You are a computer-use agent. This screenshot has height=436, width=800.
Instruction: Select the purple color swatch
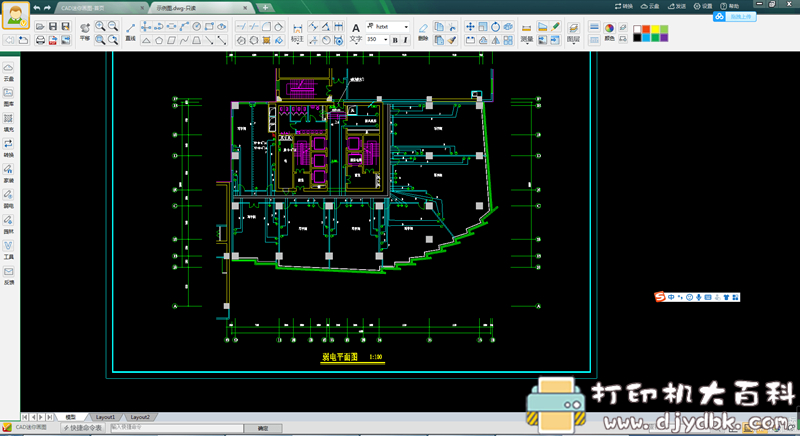(664, 38)
